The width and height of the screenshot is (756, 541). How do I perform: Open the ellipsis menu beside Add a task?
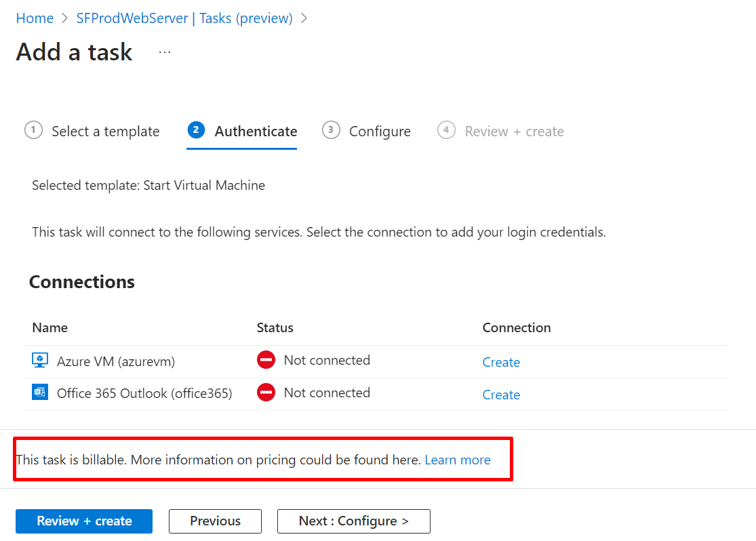[165, 52]
